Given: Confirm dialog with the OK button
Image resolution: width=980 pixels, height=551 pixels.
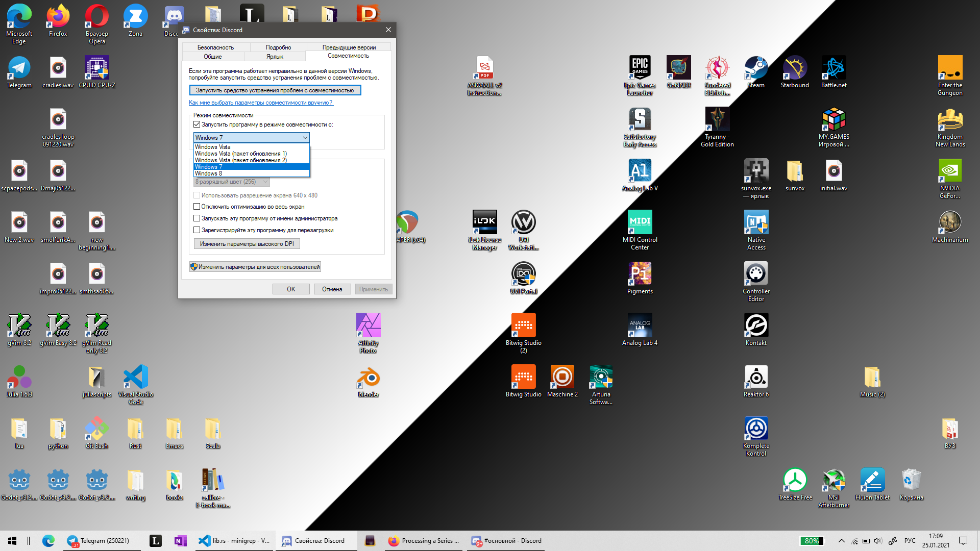Looking at the screenshot, I should [x=291, y=289].
